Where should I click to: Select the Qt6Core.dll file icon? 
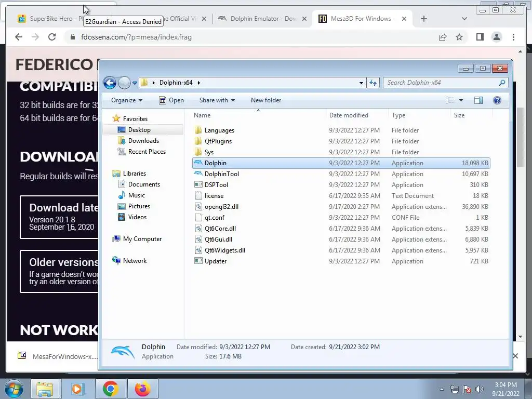198,229
